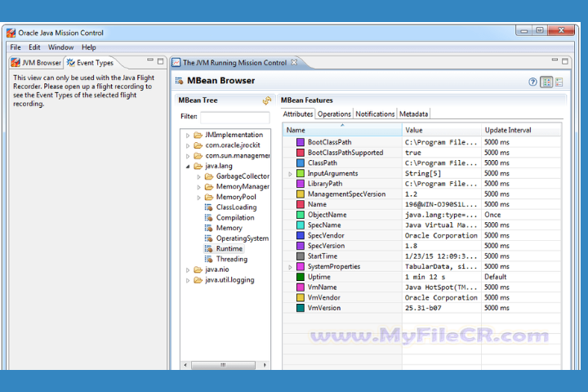Click the java.nio folder icon
Viewport: 588px width, 392px height.
(x=198, y=269)
